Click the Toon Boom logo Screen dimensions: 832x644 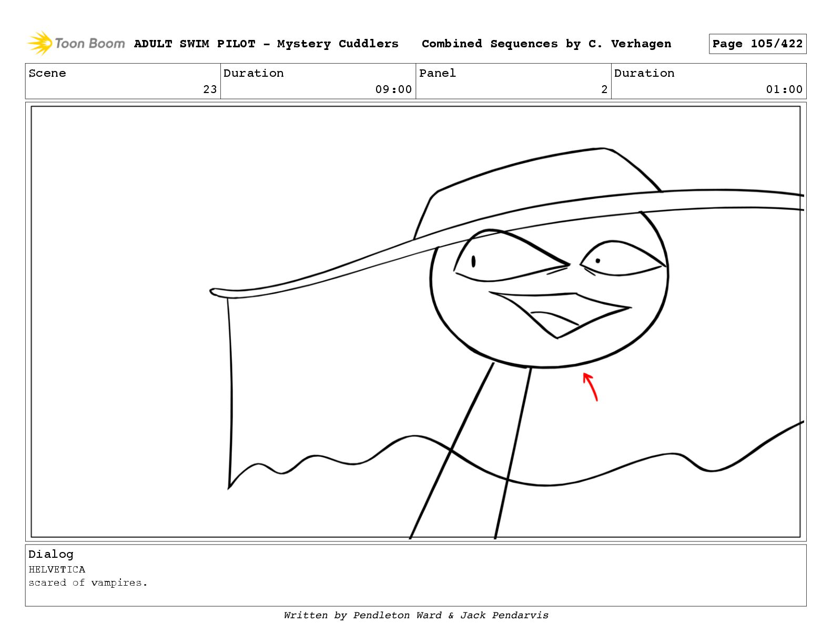click(76, 43)
